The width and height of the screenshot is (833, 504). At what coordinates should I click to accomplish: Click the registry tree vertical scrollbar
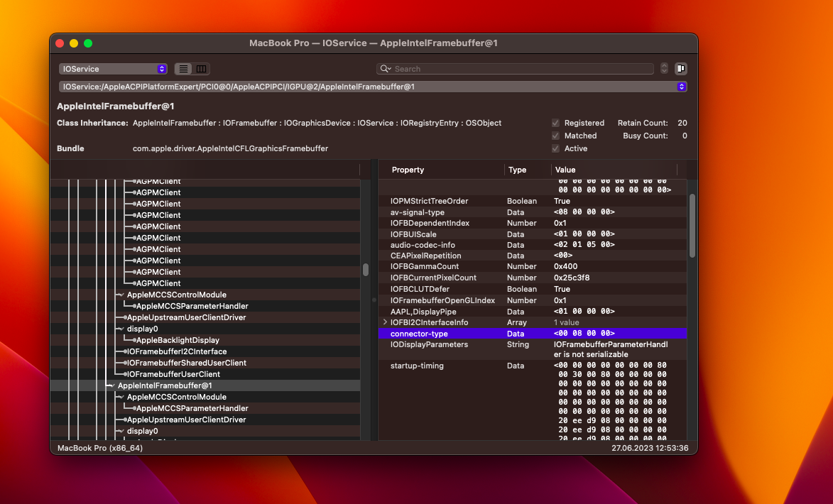[366, 270]
